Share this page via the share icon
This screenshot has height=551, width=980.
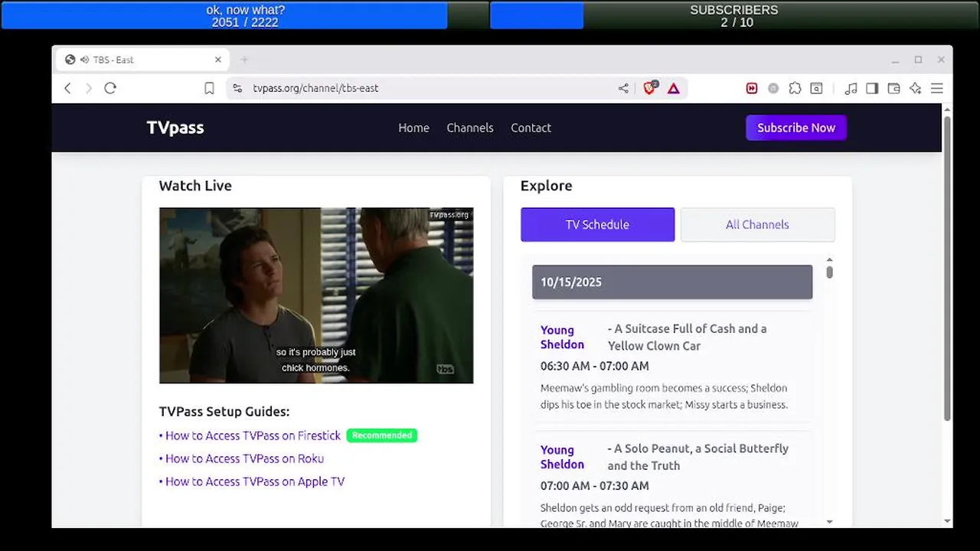click(x=623, y=88)
